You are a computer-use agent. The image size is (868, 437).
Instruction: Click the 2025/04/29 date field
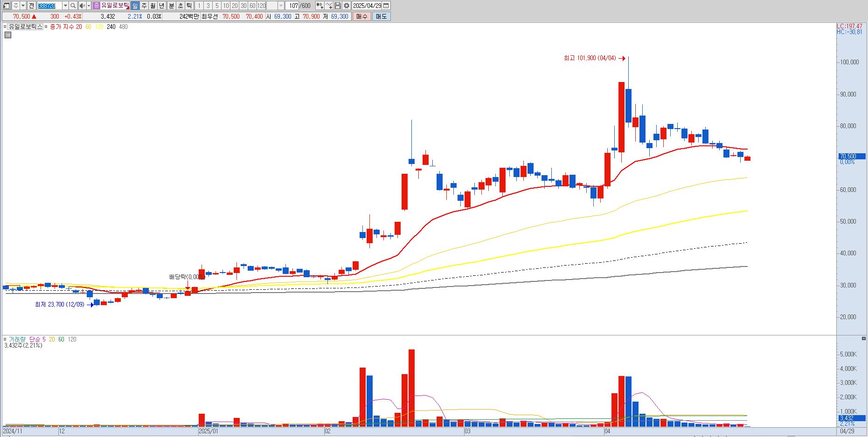pos(367,6)
